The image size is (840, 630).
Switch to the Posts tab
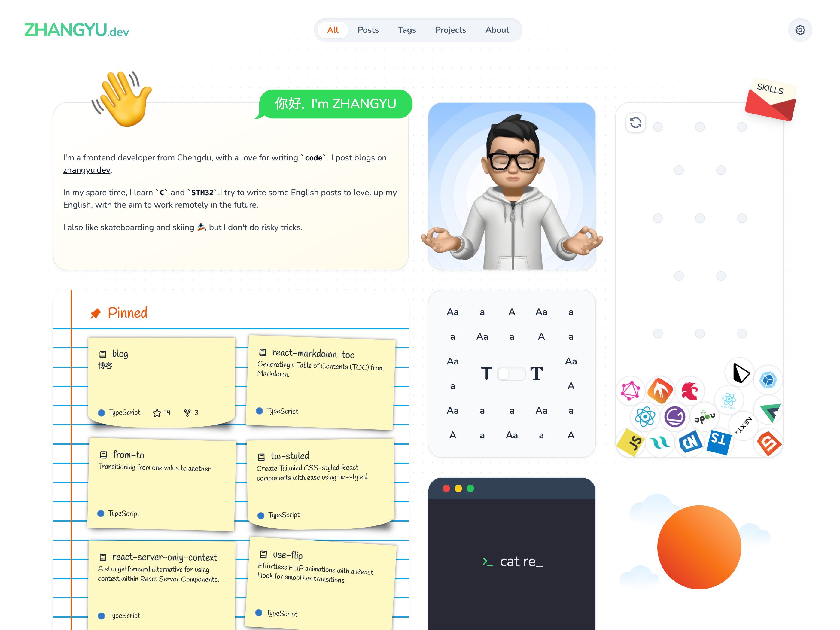[x=368, y=30]
